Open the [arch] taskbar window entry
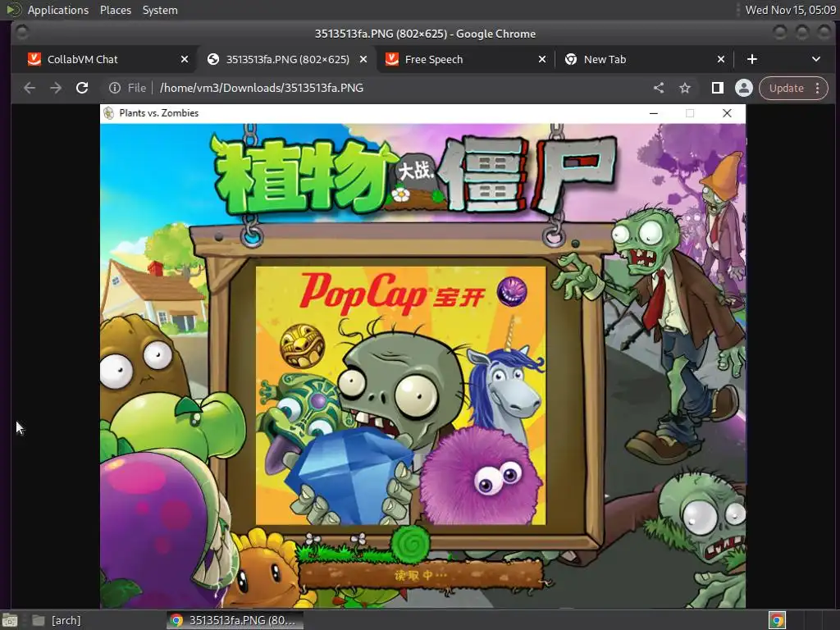This screenshot has width=840, height=630. (x=57, y=620)
